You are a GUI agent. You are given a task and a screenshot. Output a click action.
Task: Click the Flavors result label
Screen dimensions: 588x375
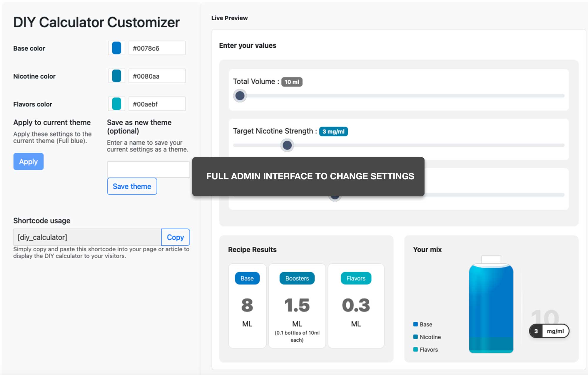(x=356, y=278)
